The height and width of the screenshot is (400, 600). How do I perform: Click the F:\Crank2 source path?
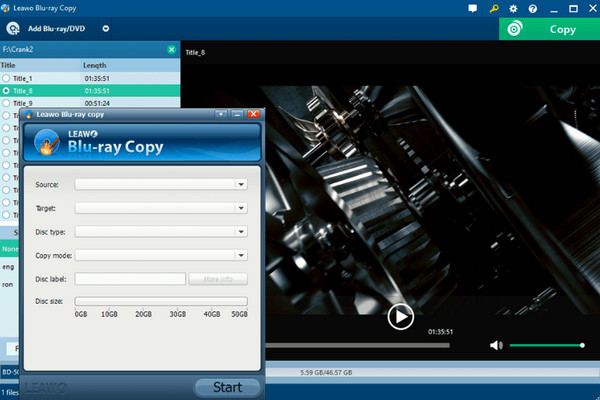[18, 49]
